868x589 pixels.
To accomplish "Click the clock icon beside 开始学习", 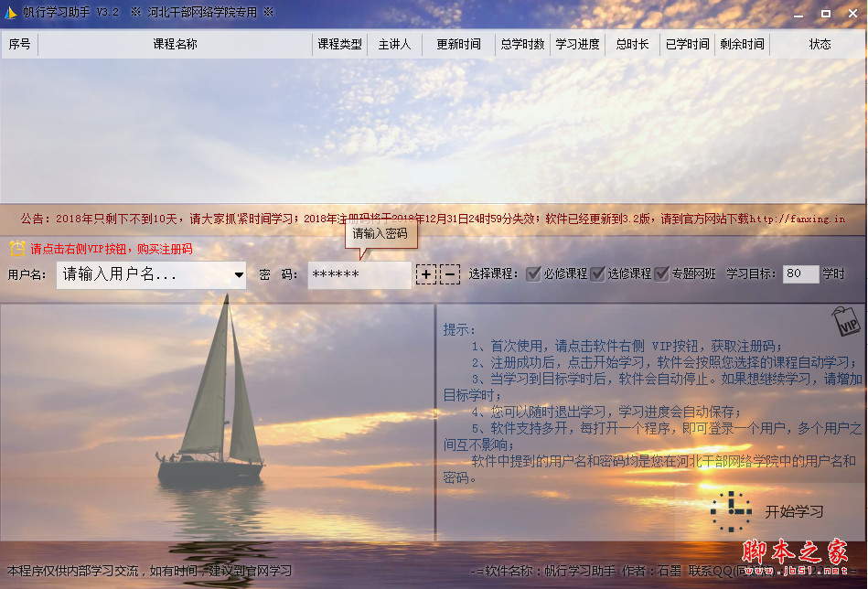I will point(733,512).
